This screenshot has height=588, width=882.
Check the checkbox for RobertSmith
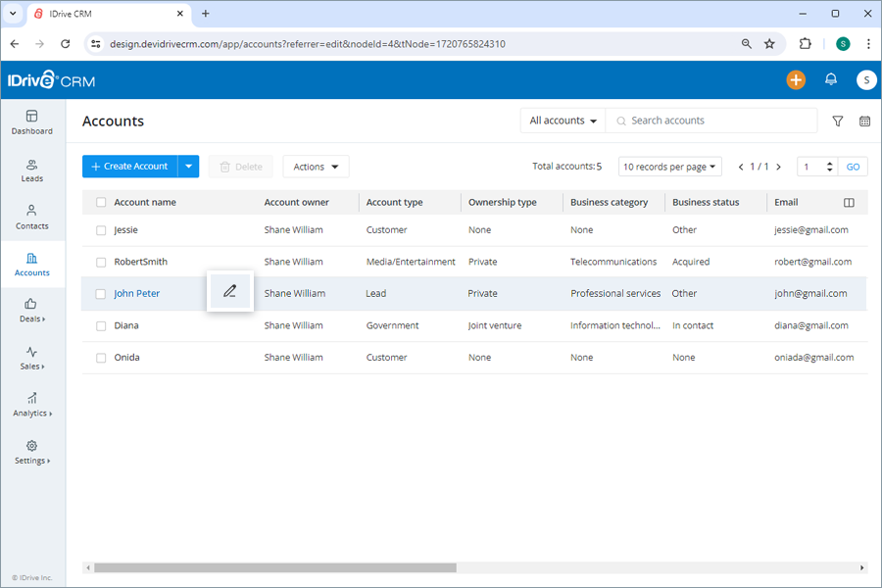point(101,262)
